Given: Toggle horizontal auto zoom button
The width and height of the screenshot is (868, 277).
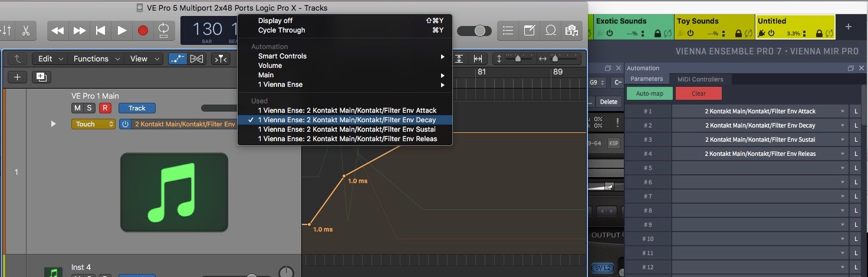Looking at the screenshot, I should pos(478,58).
